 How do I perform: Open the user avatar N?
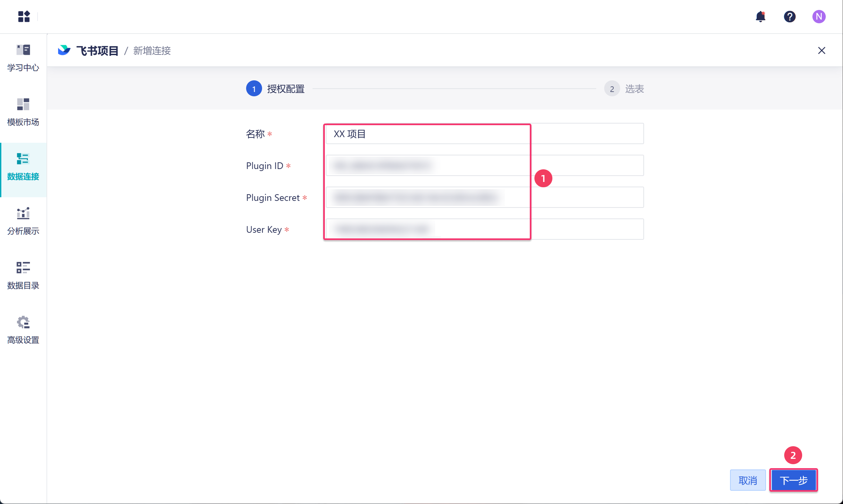(818, 16)
